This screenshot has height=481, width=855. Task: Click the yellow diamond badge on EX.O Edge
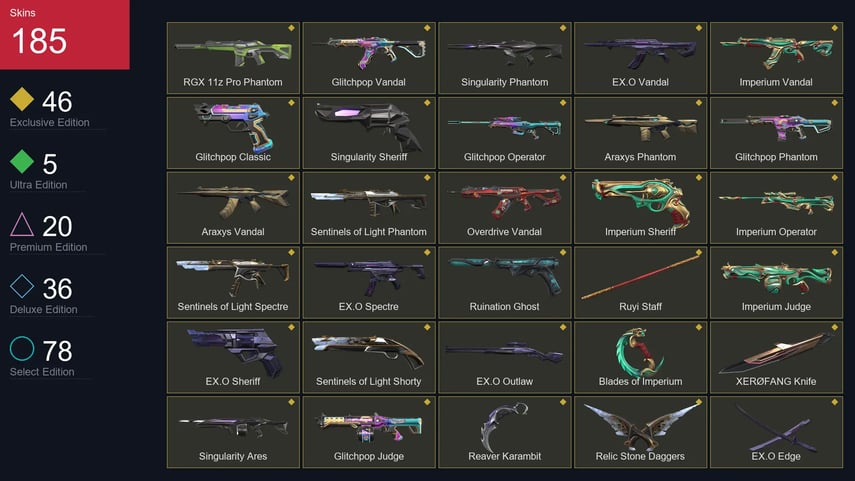click(834, 402)
